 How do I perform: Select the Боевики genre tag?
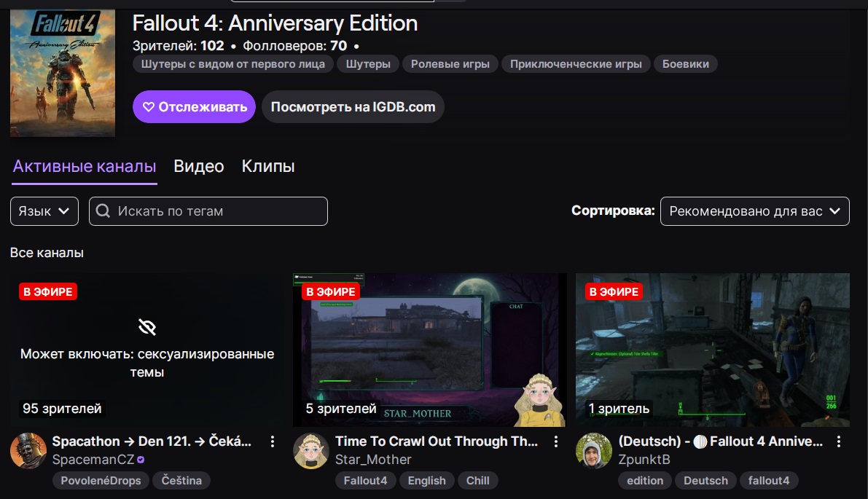point(685,64)
